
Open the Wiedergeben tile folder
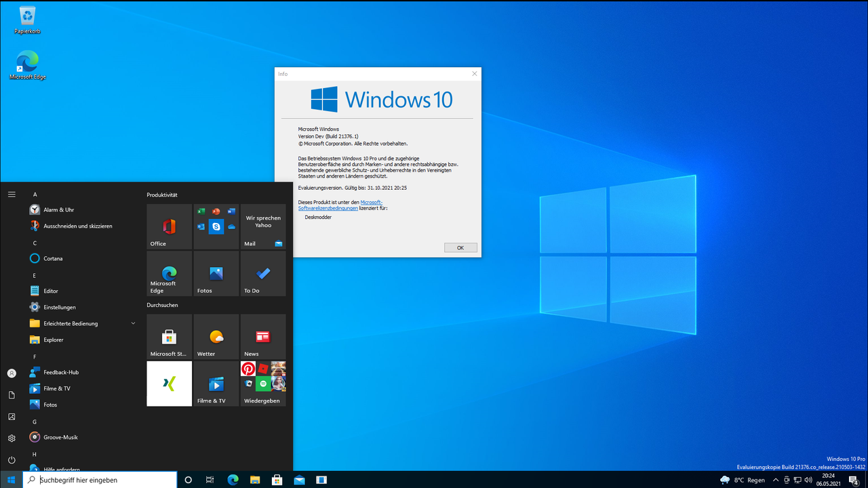[x=263, y=384]
